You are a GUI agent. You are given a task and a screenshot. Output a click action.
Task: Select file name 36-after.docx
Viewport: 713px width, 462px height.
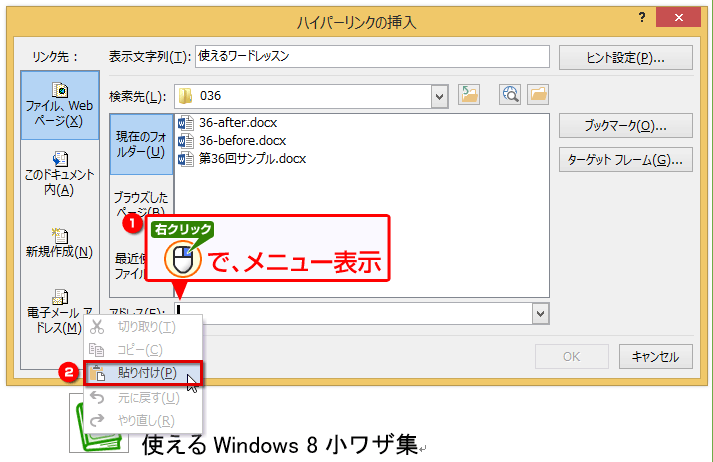238,123
